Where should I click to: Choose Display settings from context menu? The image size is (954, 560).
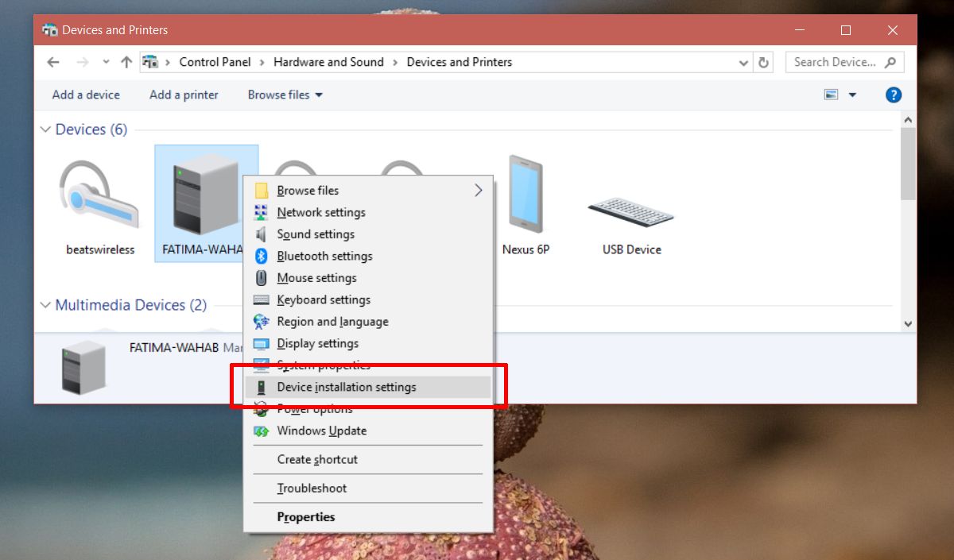coord(367,343)
